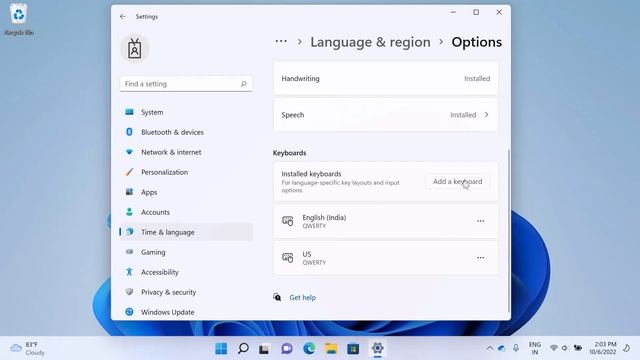
Task: Select Network & internet in the sidebar
Action: 186,152
